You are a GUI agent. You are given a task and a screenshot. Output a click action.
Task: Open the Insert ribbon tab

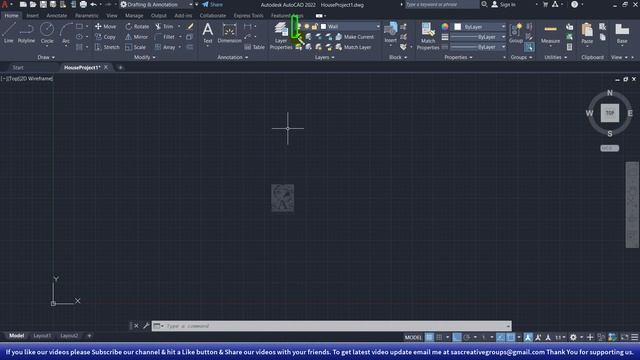32,16
